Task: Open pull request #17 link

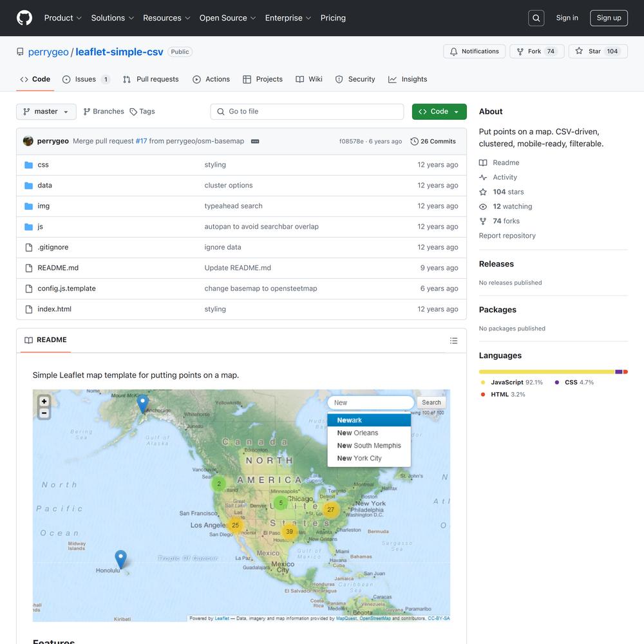Action: tap(141, 141)
